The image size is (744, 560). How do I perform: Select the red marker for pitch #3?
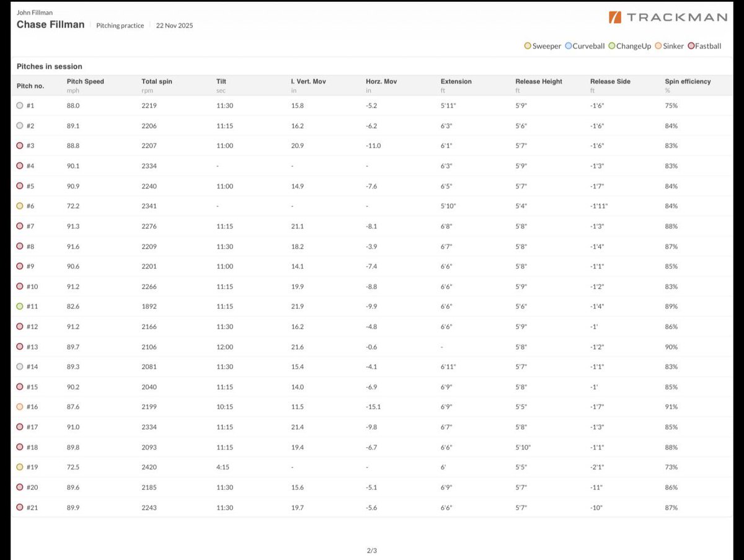[20, 146]
